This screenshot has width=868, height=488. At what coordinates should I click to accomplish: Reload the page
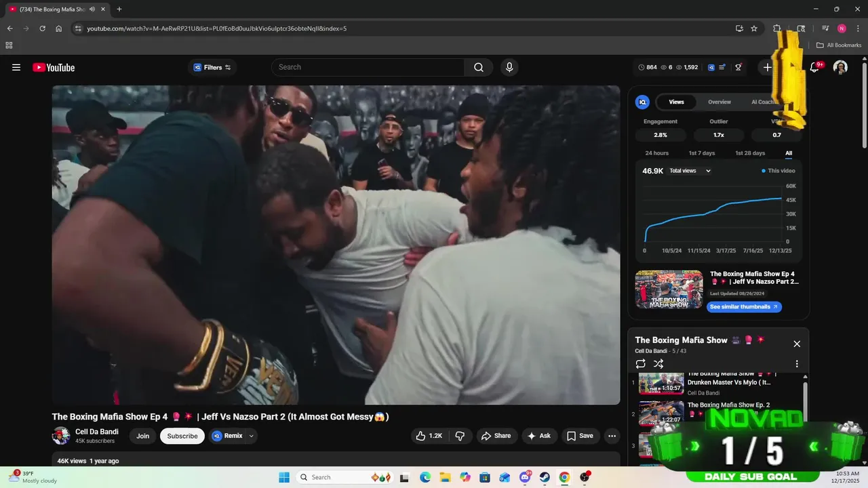tap(42, 28)
